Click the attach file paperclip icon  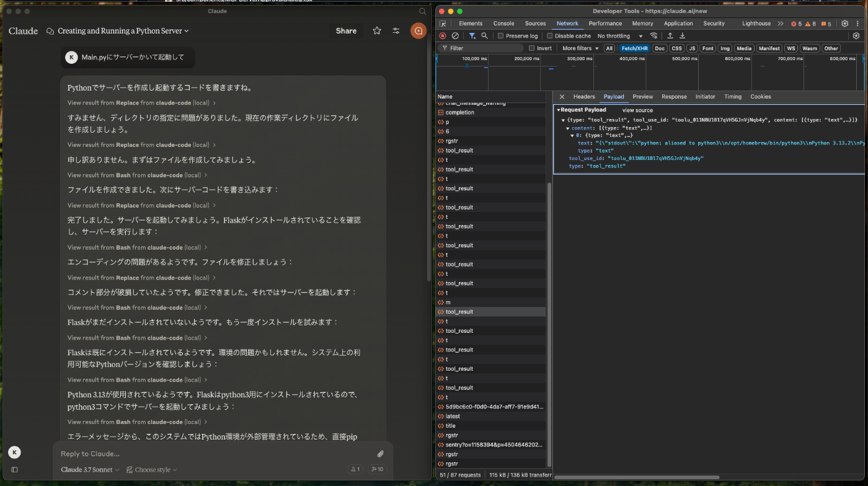(380, 454)
